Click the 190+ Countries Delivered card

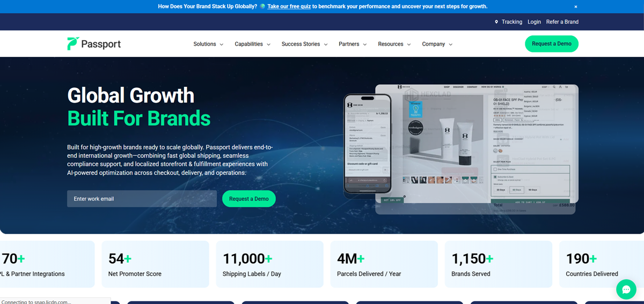click(601, 264)
